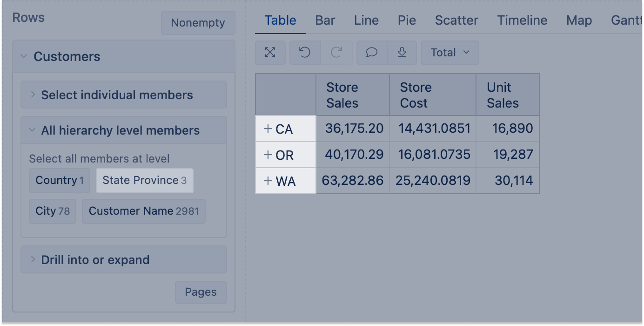
Task: Click the Pages button
Action: [201, 292]
